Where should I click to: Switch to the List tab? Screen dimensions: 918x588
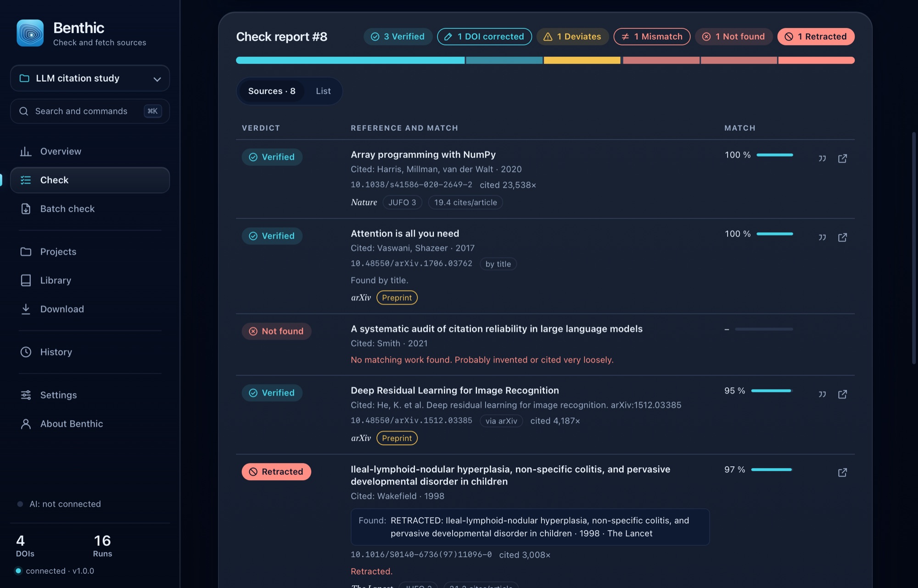(x=323, y=91)
